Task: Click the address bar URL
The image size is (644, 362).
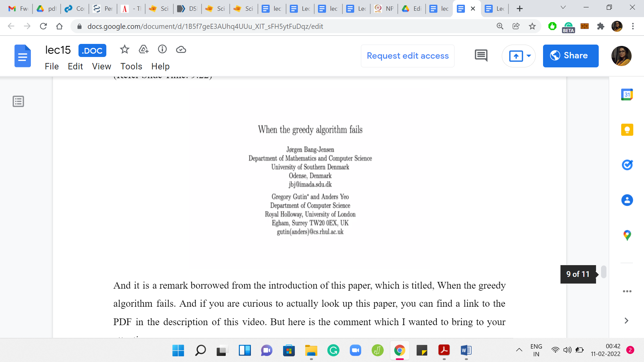Action: [x=205, y=26]
